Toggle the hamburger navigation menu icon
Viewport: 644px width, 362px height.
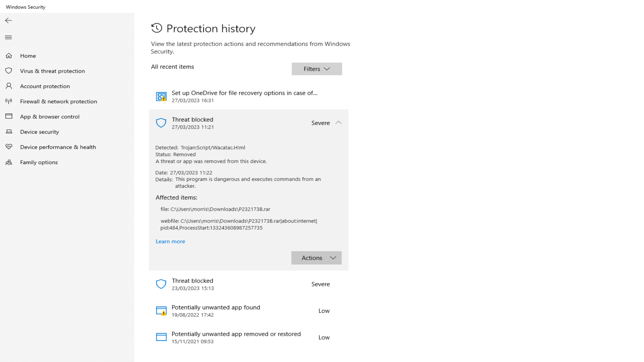[8, 37]
